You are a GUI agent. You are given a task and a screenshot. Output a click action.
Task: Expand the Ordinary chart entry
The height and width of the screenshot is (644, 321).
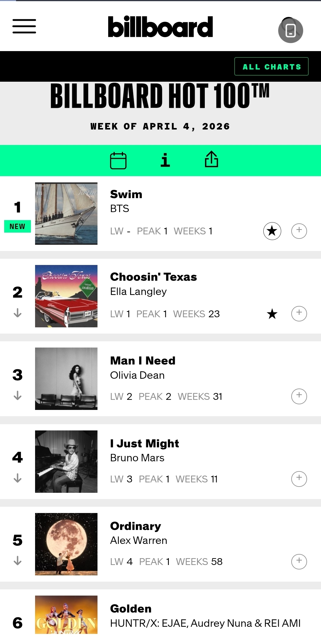coord(299,561)
